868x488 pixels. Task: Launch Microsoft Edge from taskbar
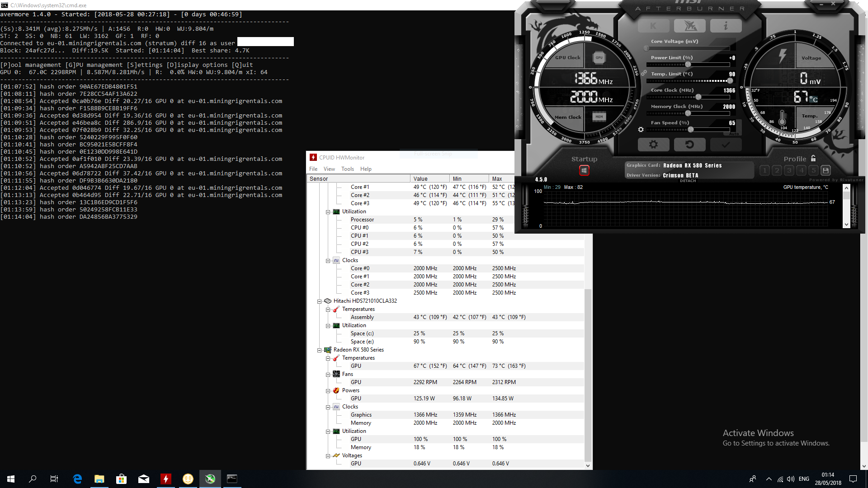point(77,479)
